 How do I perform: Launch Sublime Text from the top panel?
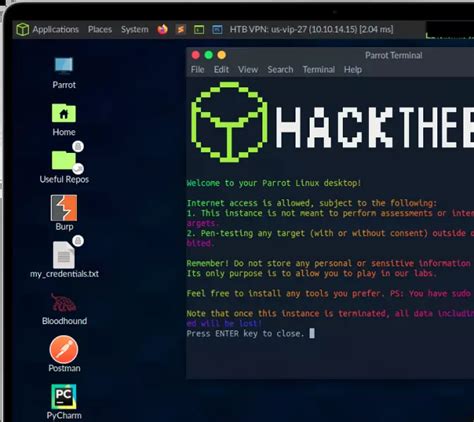(x=181, y=30)
